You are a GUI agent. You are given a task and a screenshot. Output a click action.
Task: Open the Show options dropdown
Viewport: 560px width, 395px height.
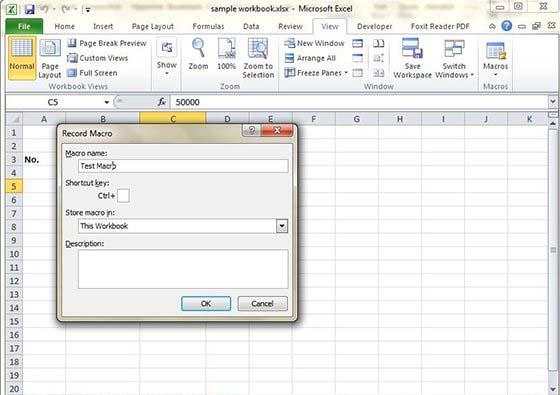coord(167,57)
